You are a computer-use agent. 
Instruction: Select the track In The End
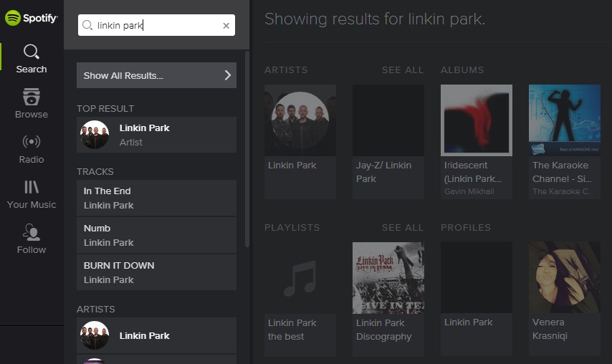[156, 198]
